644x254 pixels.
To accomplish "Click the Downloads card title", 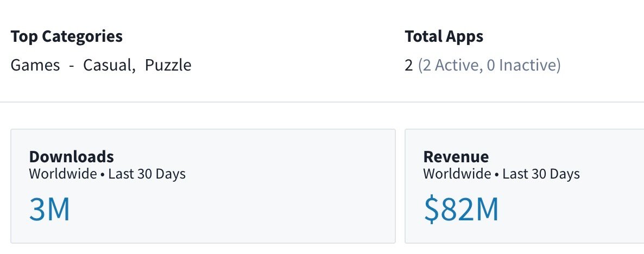I will [x=71, y=157].
